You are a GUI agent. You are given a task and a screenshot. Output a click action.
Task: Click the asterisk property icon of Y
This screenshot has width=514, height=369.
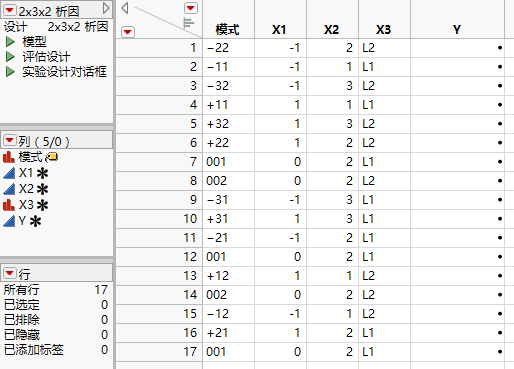click(x=35, y=221)
